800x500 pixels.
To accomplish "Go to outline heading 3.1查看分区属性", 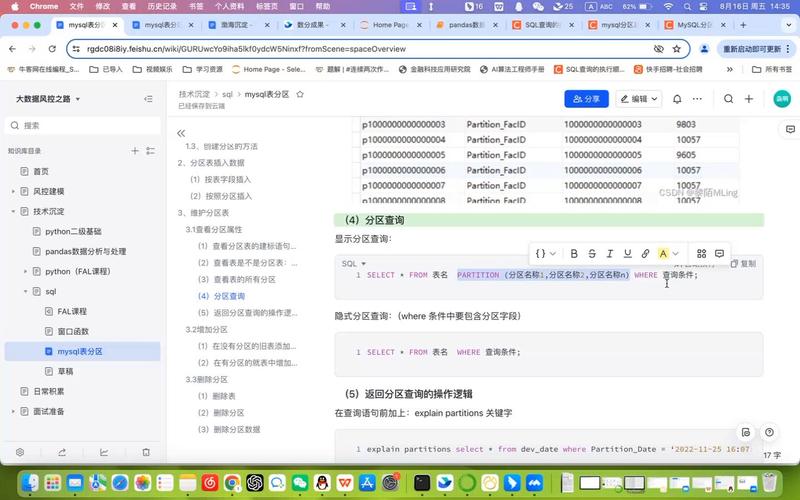I will (214, 230).
